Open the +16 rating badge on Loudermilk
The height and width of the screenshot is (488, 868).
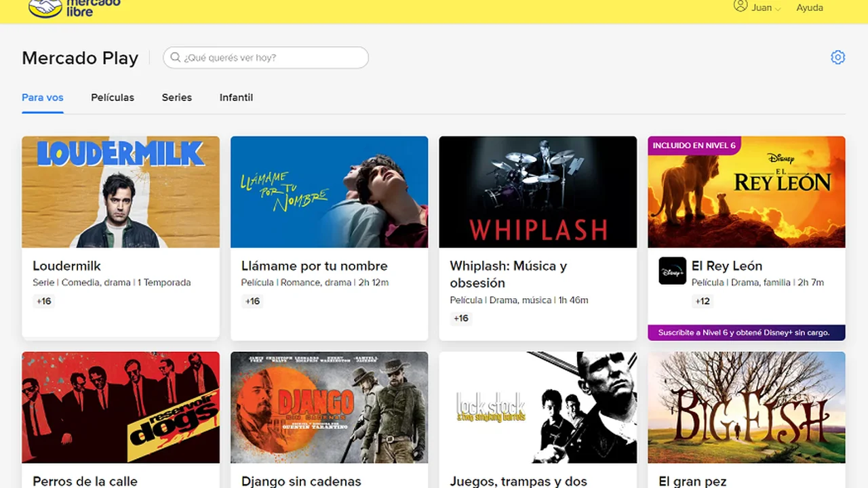[43, 301]
